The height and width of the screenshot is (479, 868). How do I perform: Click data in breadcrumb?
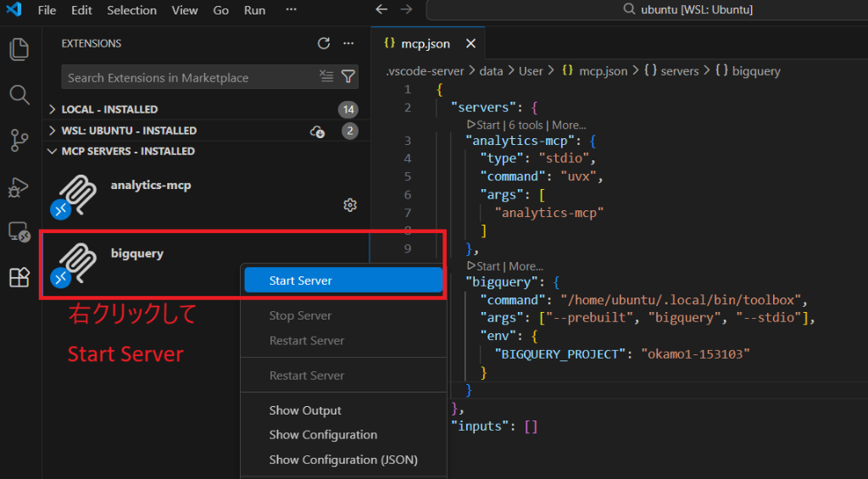(491, 71)
